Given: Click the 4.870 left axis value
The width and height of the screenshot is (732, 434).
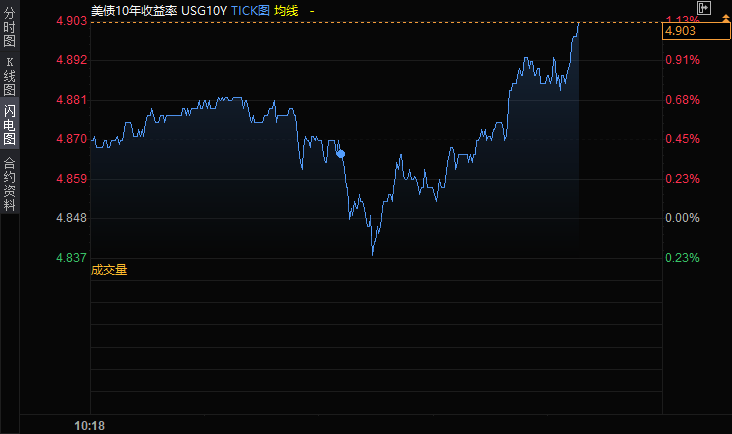Looking at the screenshot, I should pyautogui.click(x=71, y=139).
